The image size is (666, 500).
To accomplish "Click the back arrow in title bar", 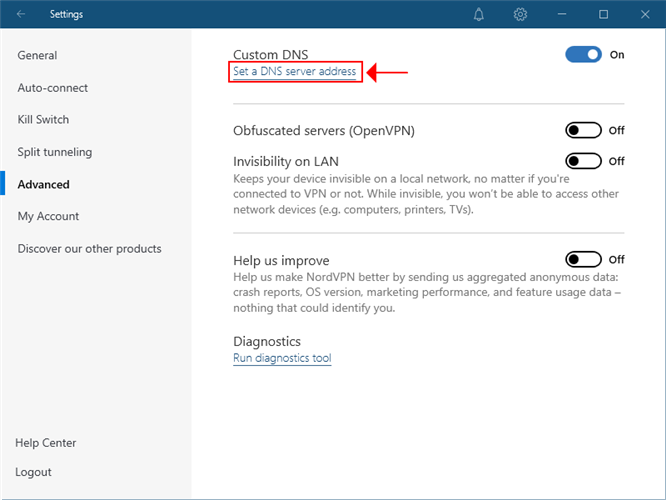I will click(x=22, y=15).
